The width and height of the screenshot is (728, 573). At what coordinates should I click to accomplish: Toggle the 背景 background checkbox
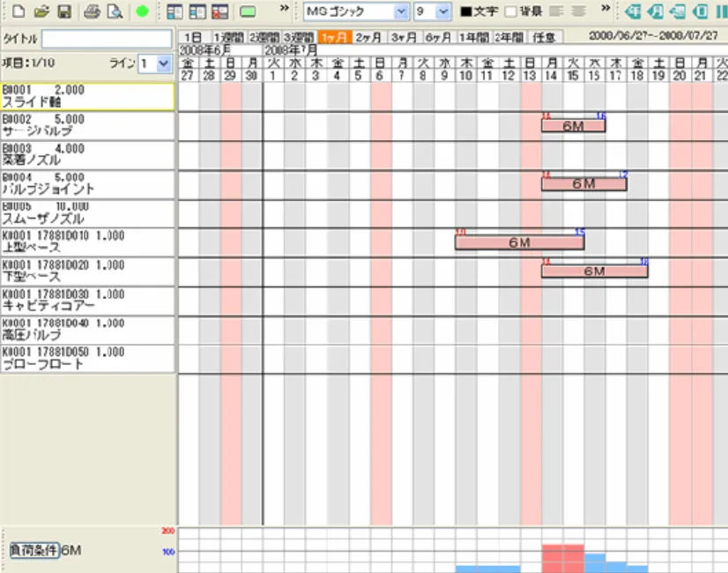point(510,12)
